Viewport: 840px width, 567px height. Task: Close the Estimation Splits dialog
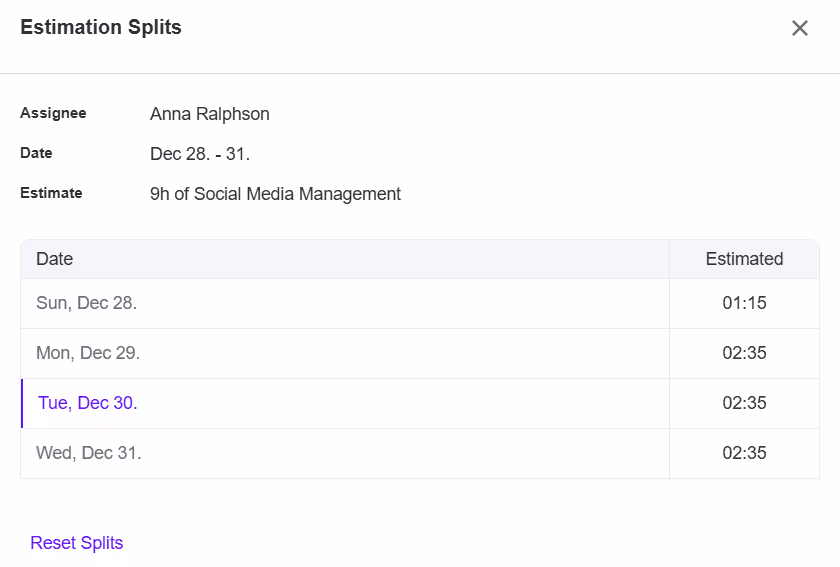pos(799,28)
